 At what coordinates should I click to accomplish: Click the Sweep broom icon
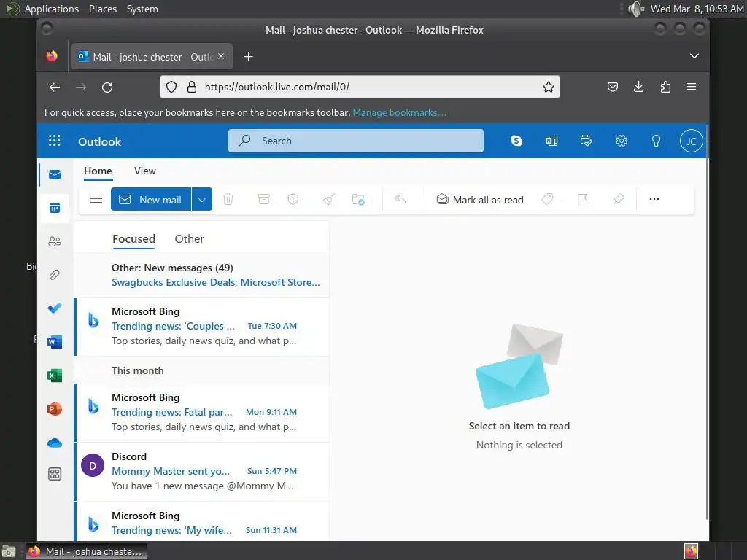coord(328,199)
